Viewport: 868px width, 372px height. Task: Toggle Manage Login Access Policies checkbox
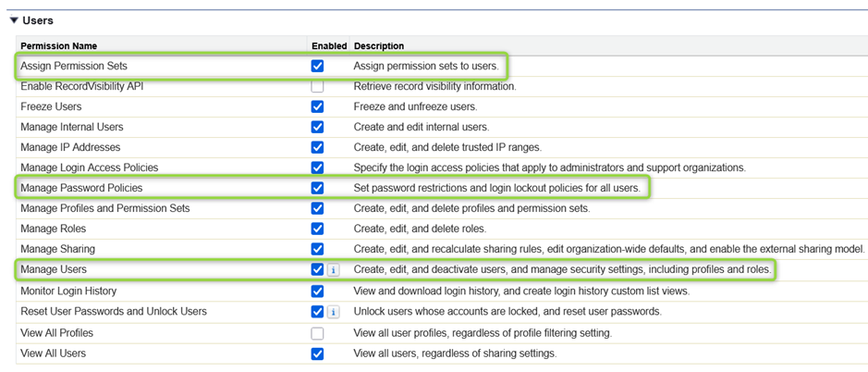(x=318, y=168)
